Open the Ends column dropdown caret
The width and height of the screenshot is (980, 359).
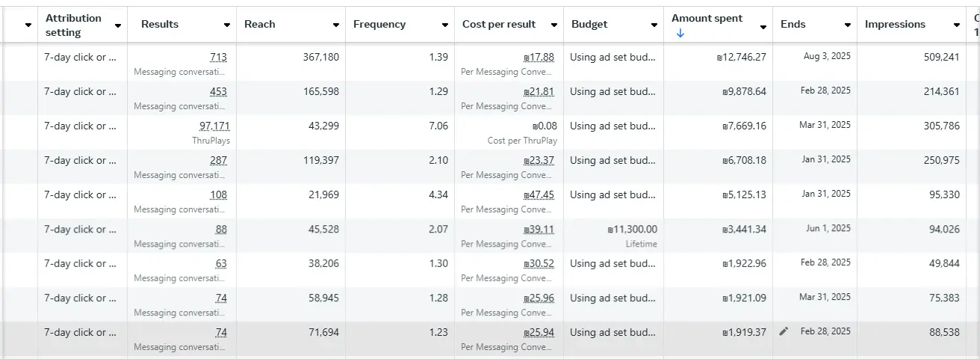848,25
